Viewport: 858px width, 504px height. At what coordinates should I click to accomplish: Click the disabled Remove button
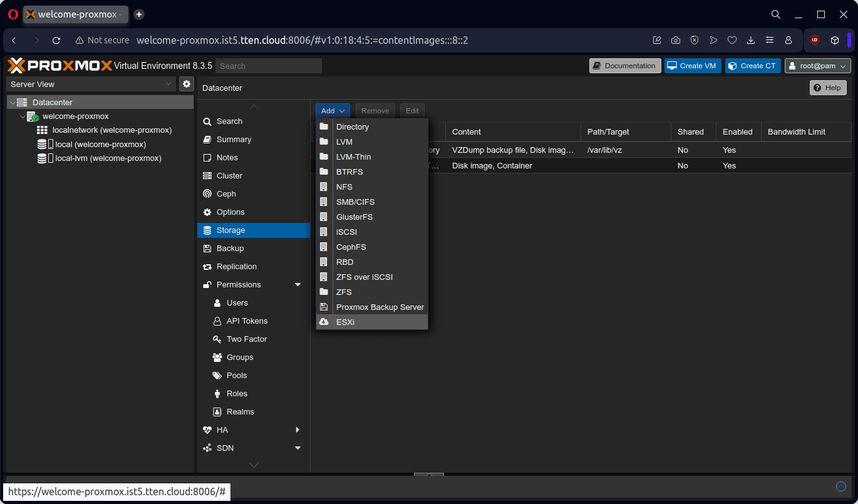[x=375, y=111]
